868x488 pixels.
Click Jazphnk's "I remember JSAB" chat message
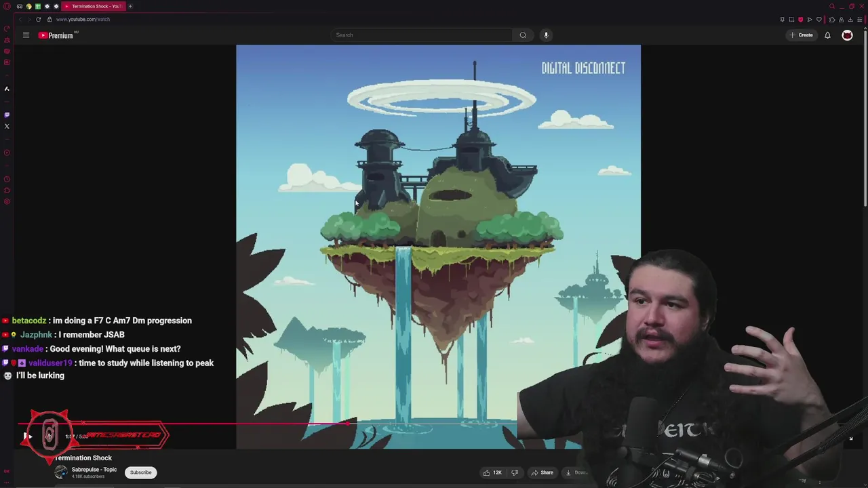point(63,335)
